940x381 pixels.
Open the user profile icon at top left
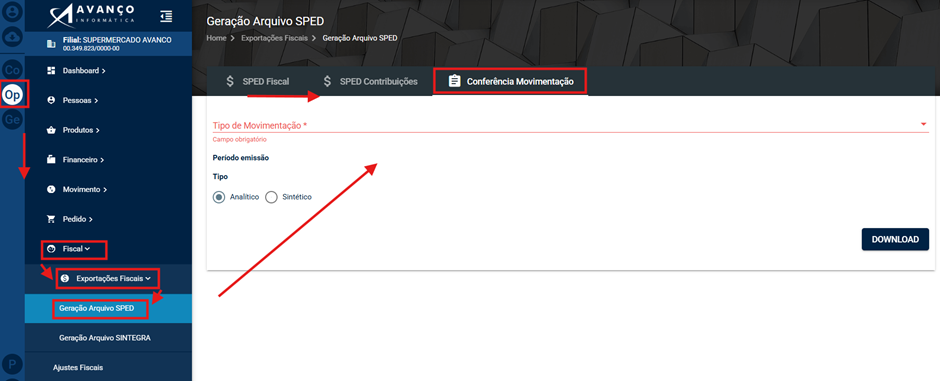click(12, 12)
